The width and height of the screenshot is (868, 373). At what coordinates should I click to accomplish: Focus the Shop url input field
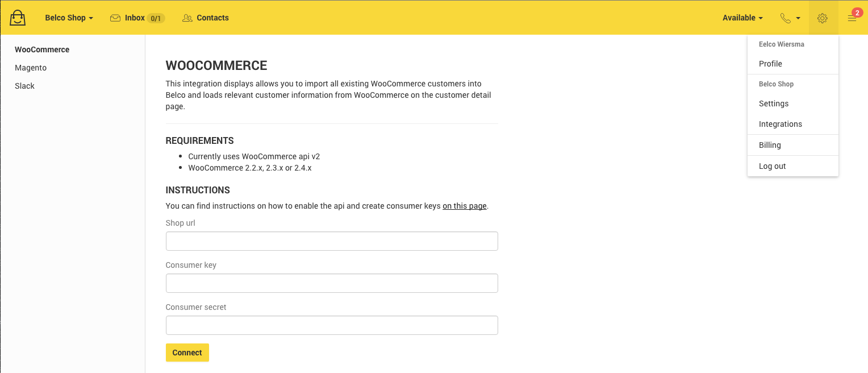click(x=332, y=241)
